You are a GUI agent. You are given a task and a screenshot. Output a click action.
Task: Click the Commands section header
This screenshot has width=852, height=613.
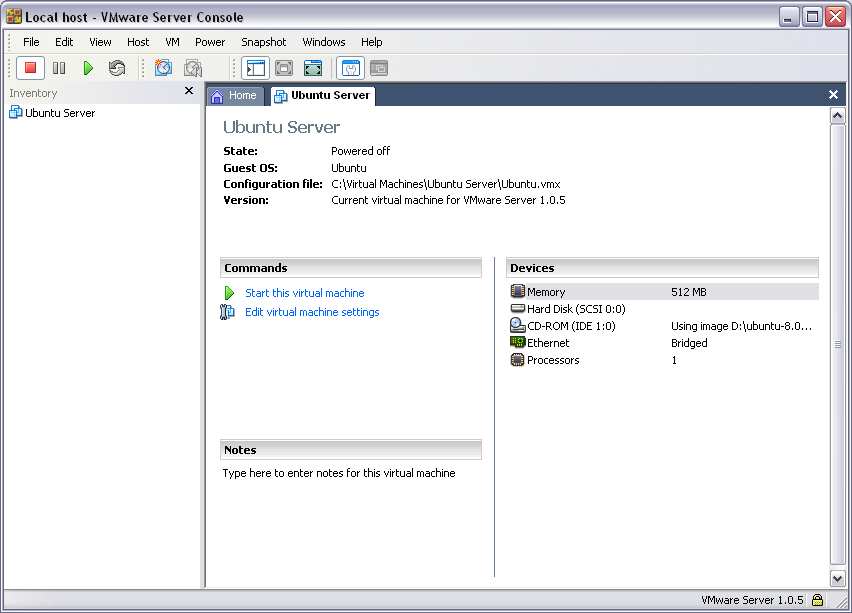tap(351, 268)
